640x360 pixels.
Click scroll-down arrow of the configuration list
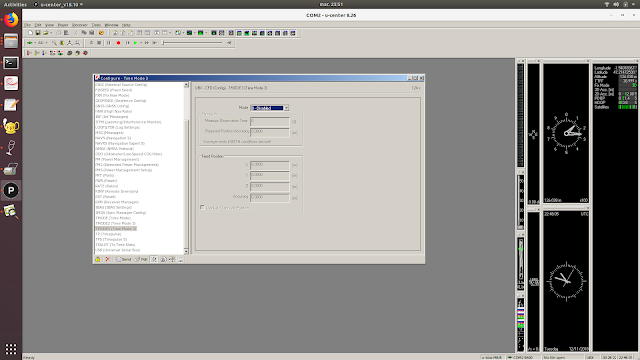coord(186,251)
